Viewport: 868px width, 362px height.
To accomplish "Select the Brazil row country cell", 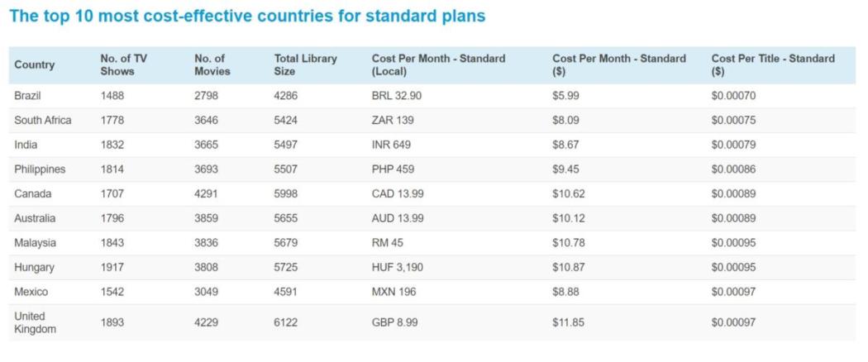I will [x=27, y=96].
